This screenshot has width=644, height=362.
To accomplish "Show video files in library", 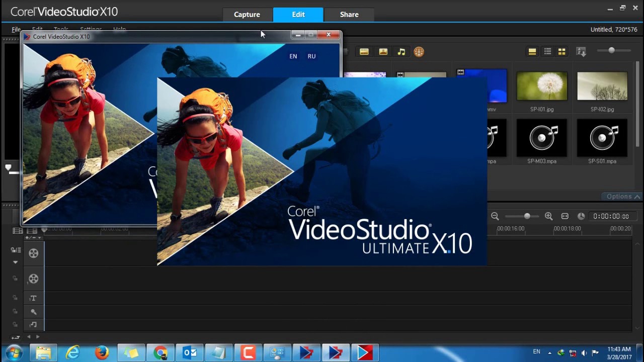I will click(x=364, y=52).
